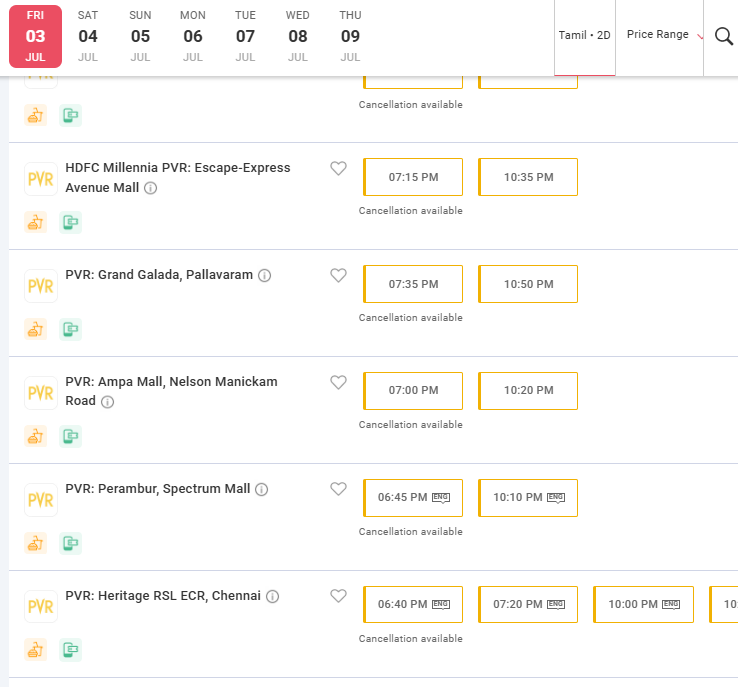Show info for Heritage RSL ECR, Chennai
738x687 pixels.
click(273, 597)
